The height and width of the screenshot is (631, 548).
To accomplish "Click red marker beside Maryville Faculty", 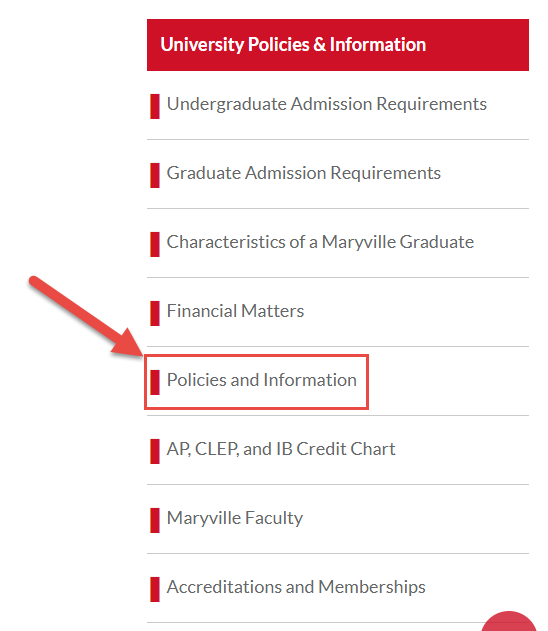I will 155,520.
